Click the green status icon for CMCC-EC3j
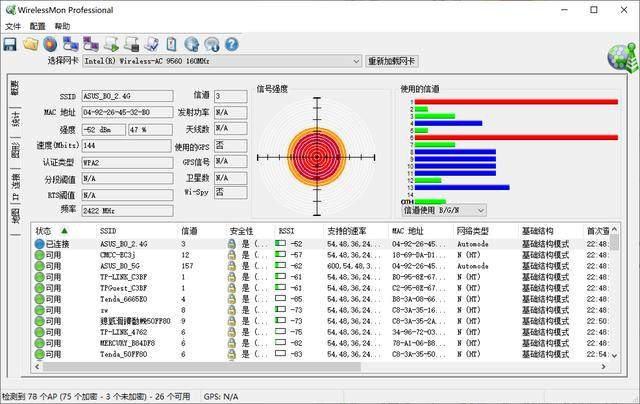Image resolution: width=640 pixels, height=404 pixels. (x=40, y=256)
